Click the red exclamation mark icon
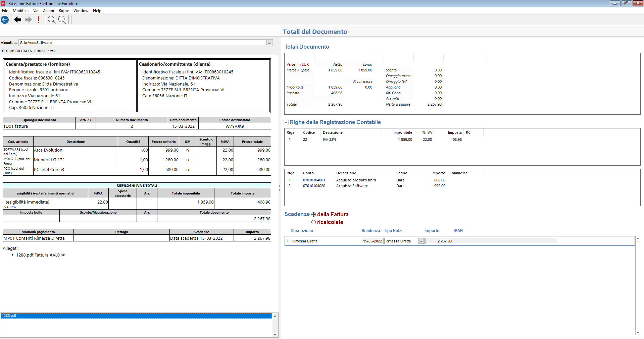The width and height of the screenshot is (644, 339). tap(39, 20)
